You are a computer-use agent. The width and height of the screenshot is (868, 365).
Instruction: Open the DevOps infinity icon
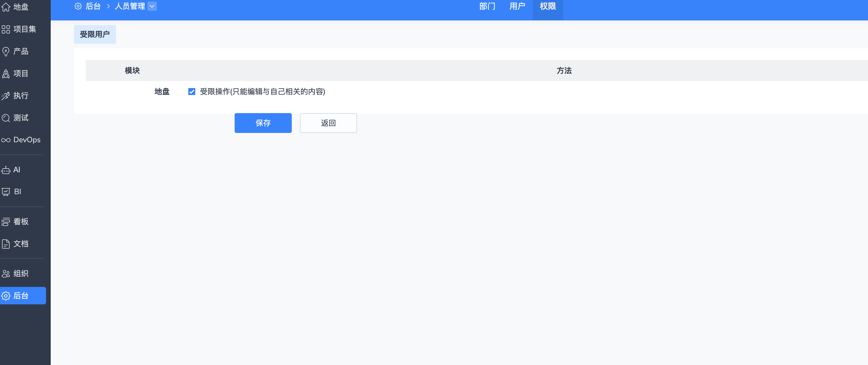6,140
